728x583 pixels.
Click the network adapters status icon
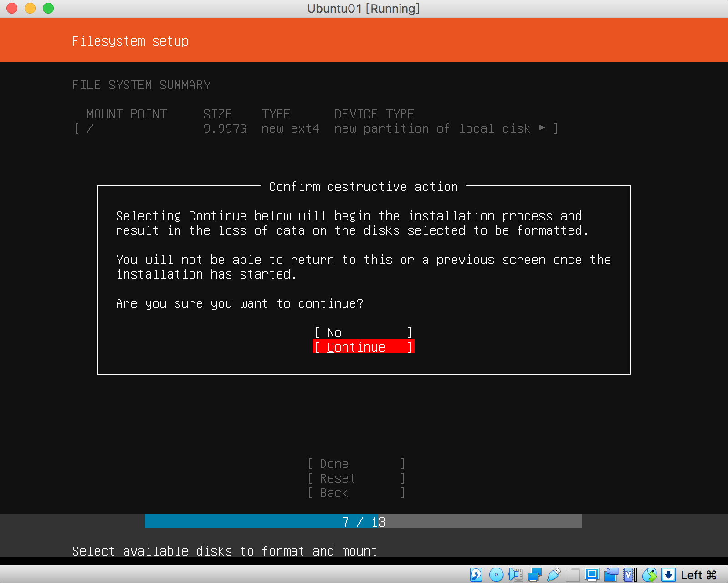[534, 575]
